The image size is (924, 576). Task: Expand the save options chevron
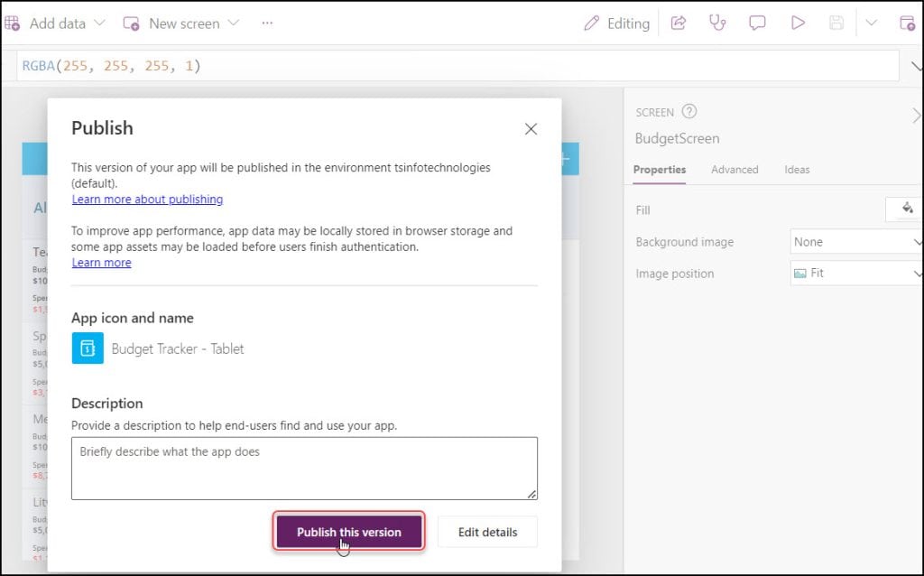[x=871, y=23]
